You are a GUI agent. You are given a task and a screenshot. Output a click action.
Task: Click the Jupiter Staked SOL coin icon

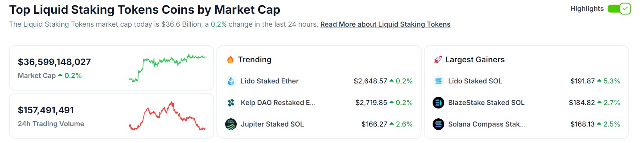pos(231,124)
